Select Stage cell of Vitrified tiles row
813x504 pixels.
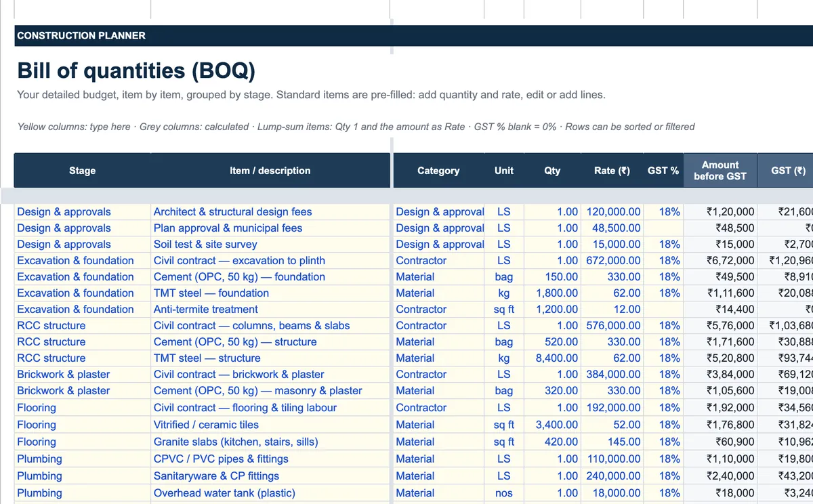[82, 425]
